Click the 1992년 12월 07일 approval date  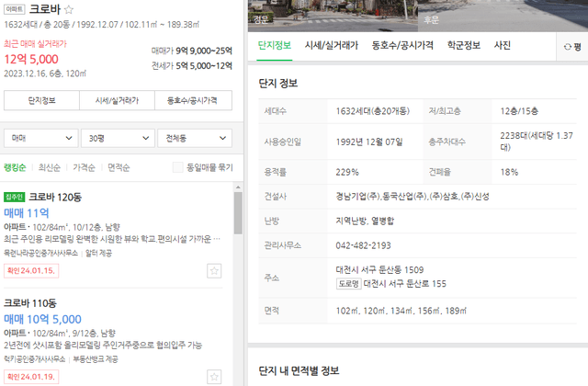coord(369,142)
